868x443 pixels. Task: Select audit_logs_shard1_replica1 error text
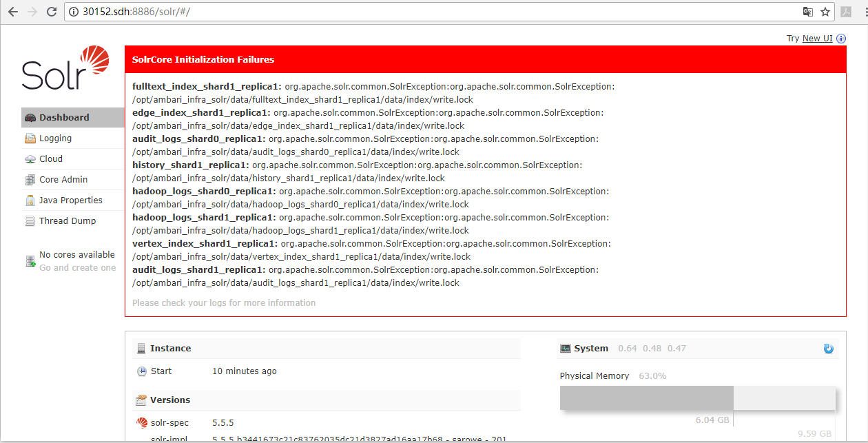point(366,277)
